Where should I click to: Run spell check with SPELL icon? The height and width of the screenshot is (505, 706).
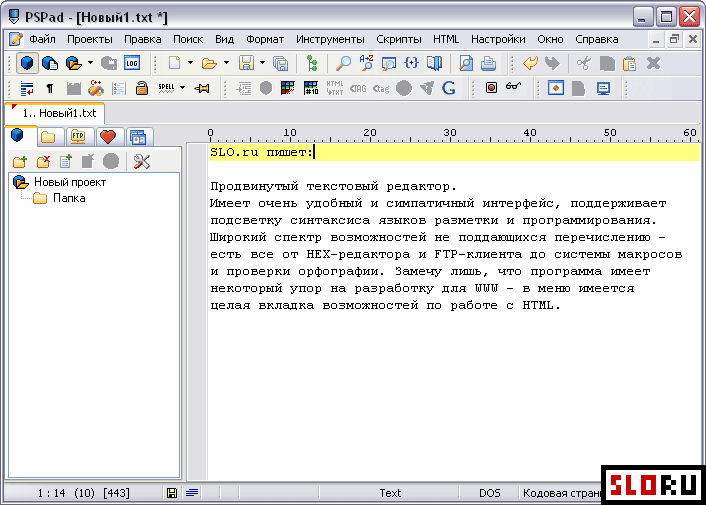click(x=166, y=88)
